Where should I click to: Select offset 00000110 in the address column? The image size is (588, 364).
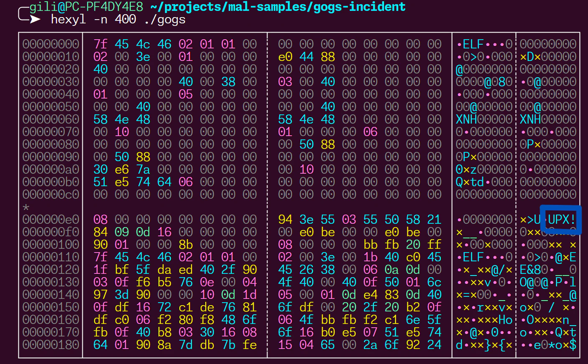click(x=51, y=257)
